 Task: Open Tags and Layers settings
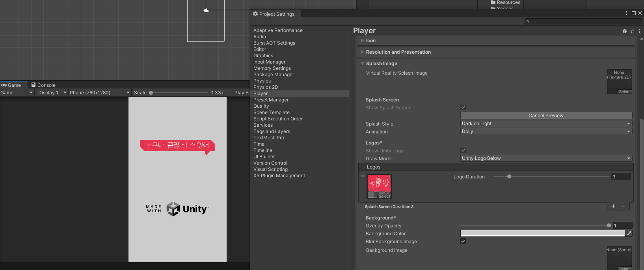(272, 131)
